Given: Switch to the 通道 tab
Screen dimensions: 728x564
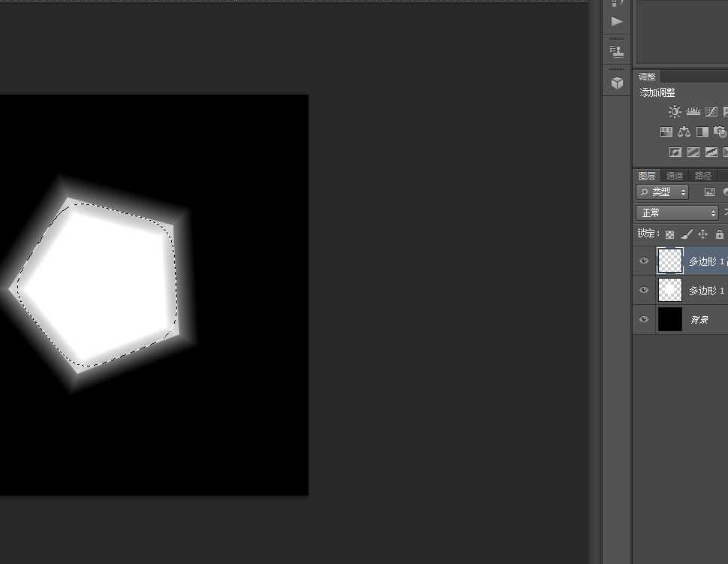Looking at the screenshot, I should tap(675, 176).
